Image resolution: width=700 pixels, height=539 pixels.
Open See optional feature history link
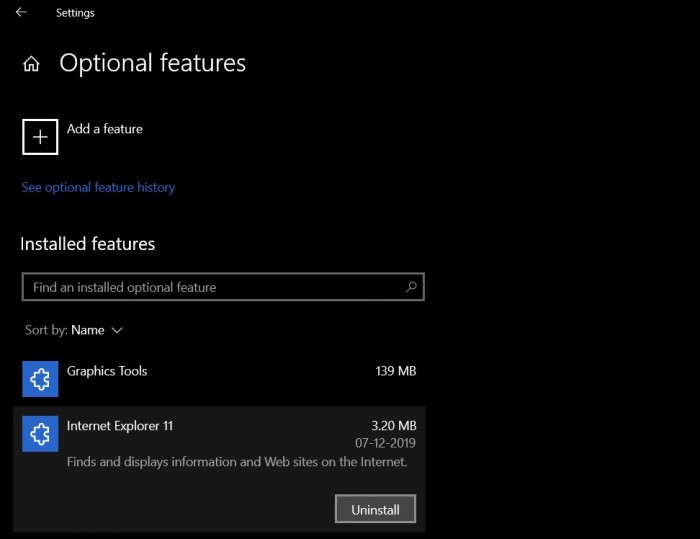click(98, 187)
